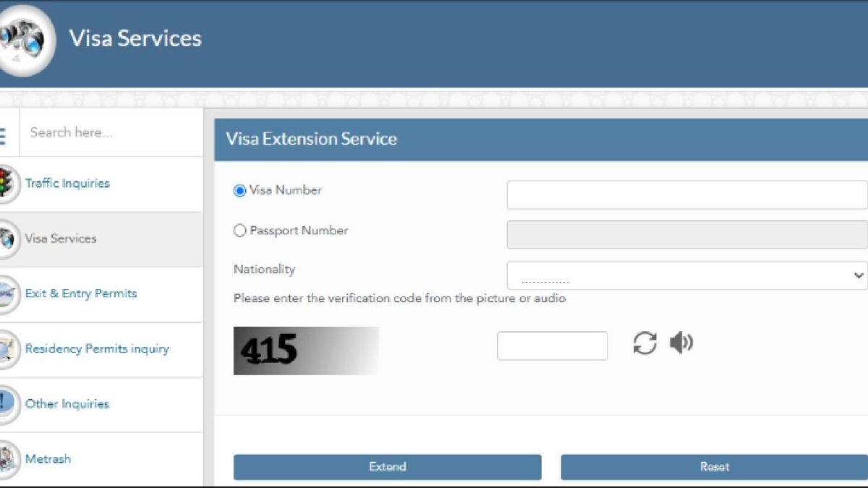This screenshot has width=868, height=488.
Task: Click the binoculars logo in header
Action: 26,40
